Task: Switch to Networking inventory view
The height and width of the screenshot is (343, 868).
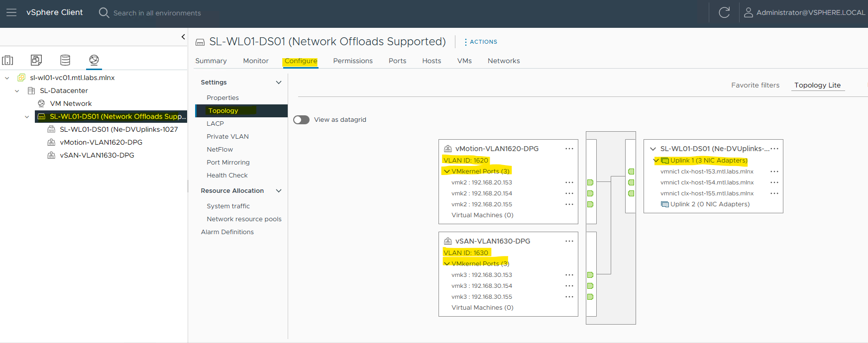Action: tap(94, 60)
